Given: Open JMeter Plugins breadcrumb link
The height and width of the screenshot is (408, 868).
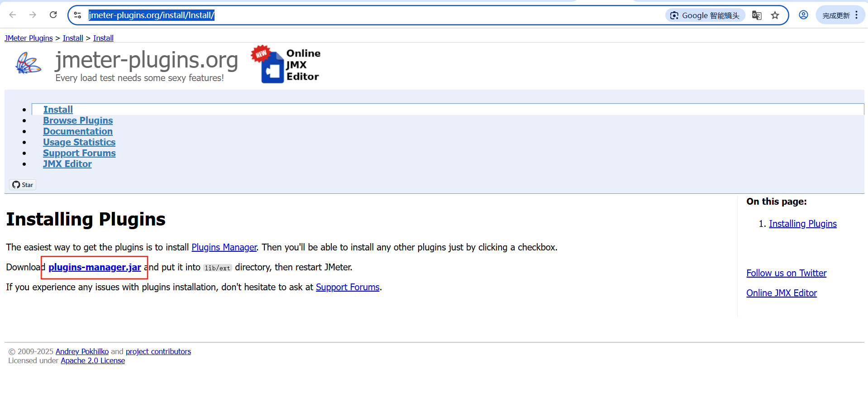Looking at the screenshot, I should (29, 38).
